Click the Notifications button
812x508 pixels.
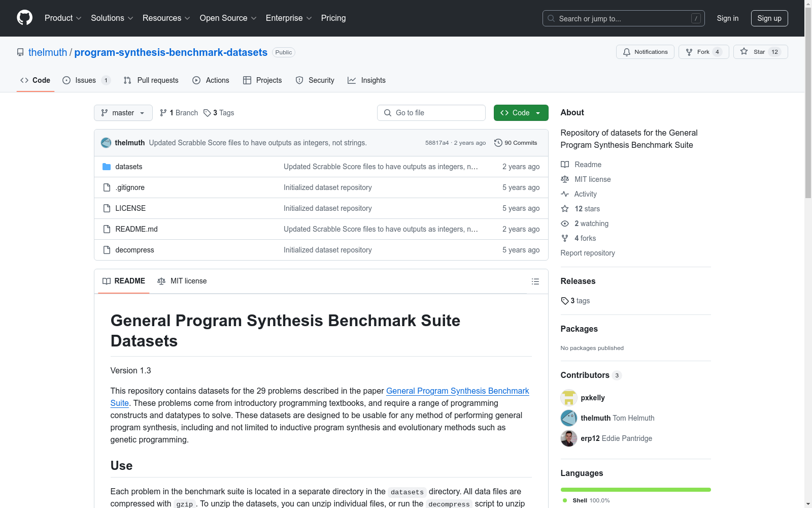[x=645, y=52]
